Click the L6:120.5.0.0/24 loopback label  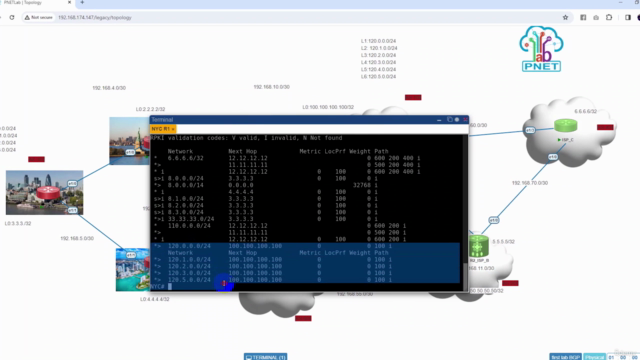pos(378,77)
